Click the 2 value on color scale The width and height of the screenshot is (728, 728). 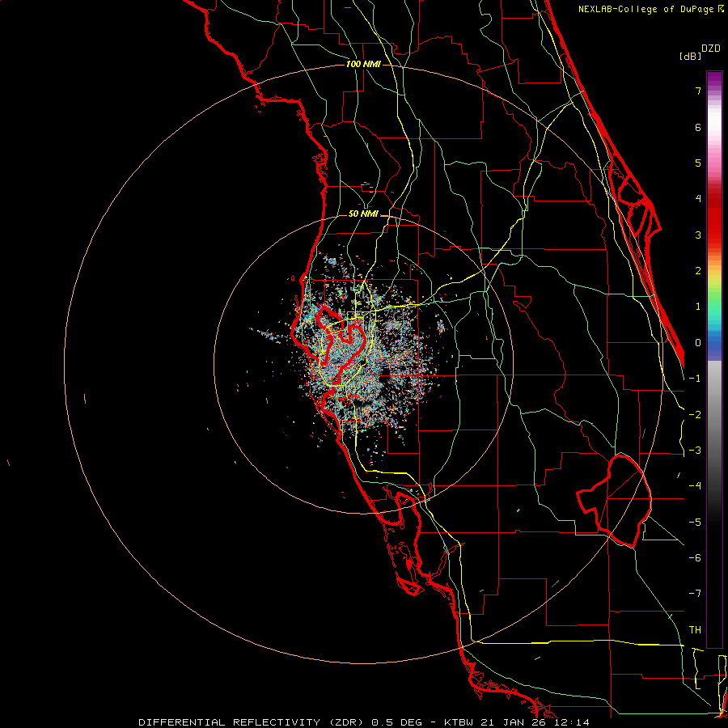coord(698,271)
